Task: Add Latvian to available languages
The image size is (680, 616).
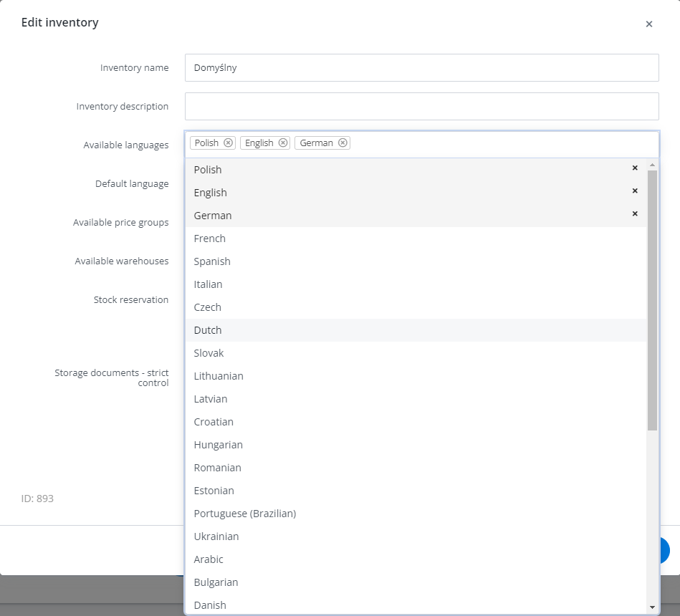Action: pyautogui.click(x=416, y=399)
